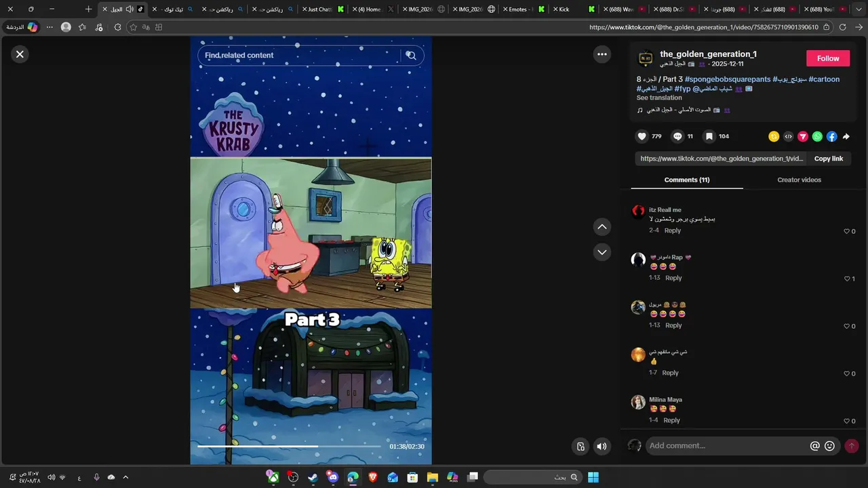Mute the TikTok tab speaker icon

(130, 9)
